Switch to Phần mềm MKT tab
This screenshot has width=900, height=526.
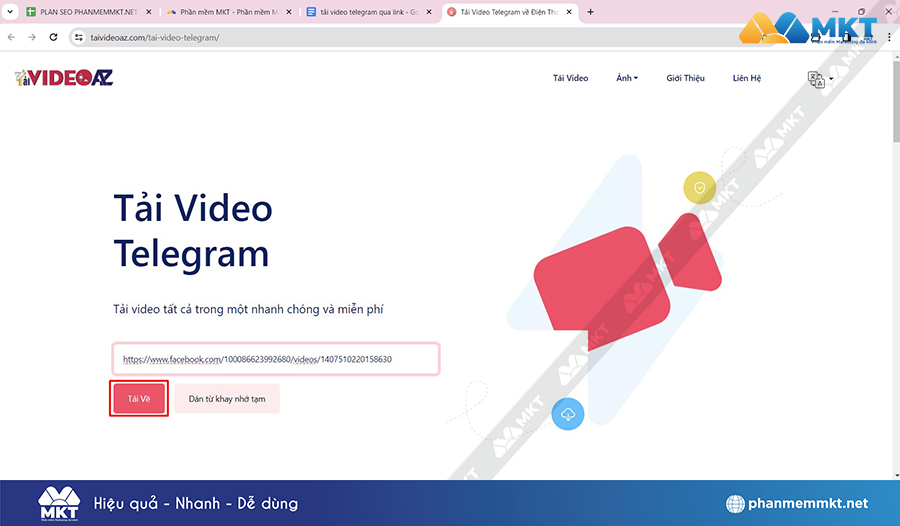point(228,12)
